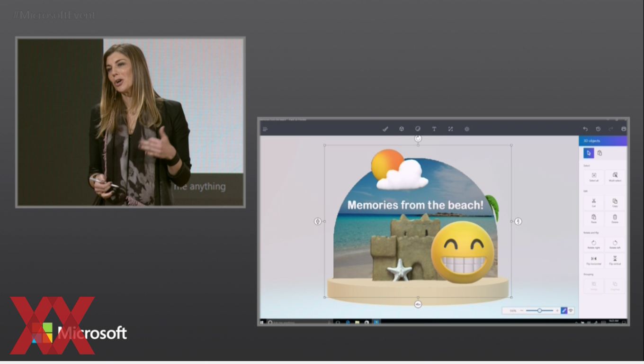Delete the selected object
The height and width of the screenshot is (364, 644).
click(x=615, y=218)
